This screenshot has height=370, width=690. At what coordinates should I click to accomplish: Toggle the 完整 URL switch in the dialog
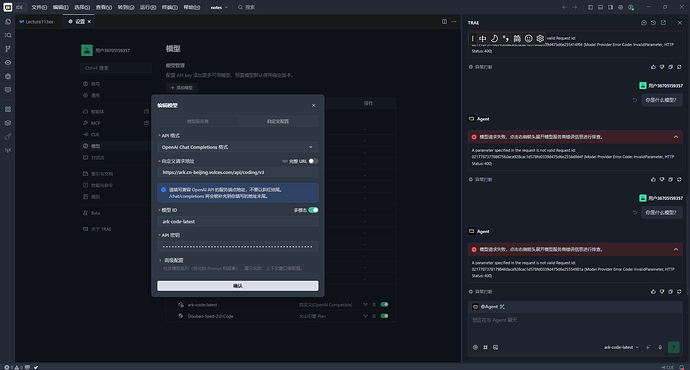(313, 161)
